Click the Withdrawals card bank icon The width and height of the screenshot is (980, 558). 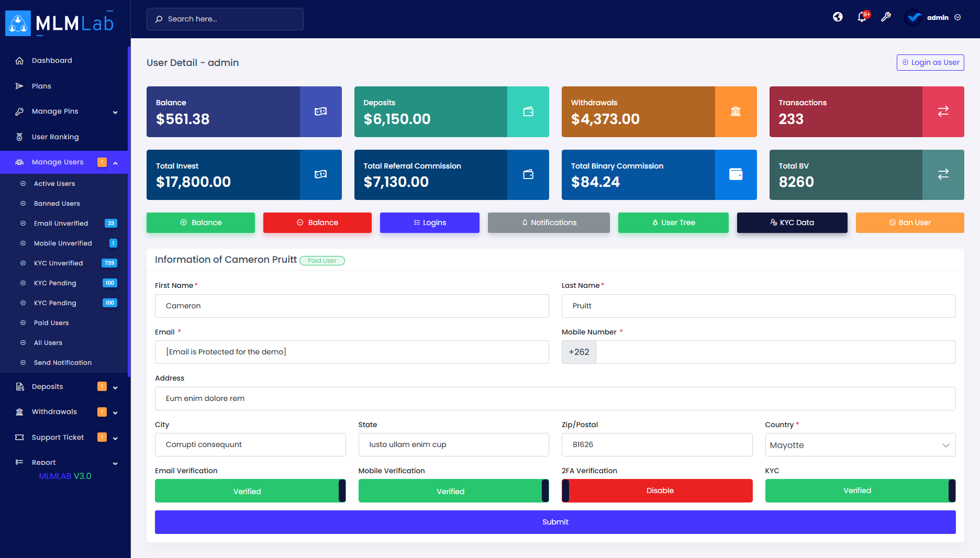click(736, 111)
